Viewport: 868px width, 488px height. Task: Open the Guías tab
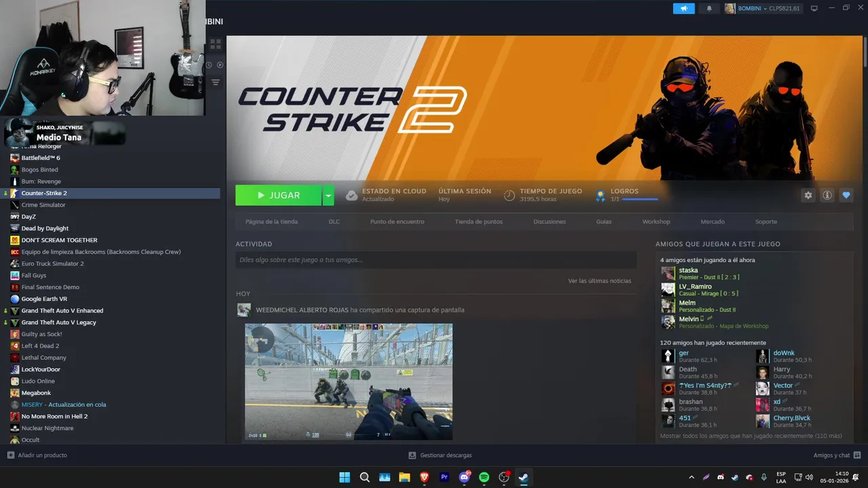click(x=604, y=222)
